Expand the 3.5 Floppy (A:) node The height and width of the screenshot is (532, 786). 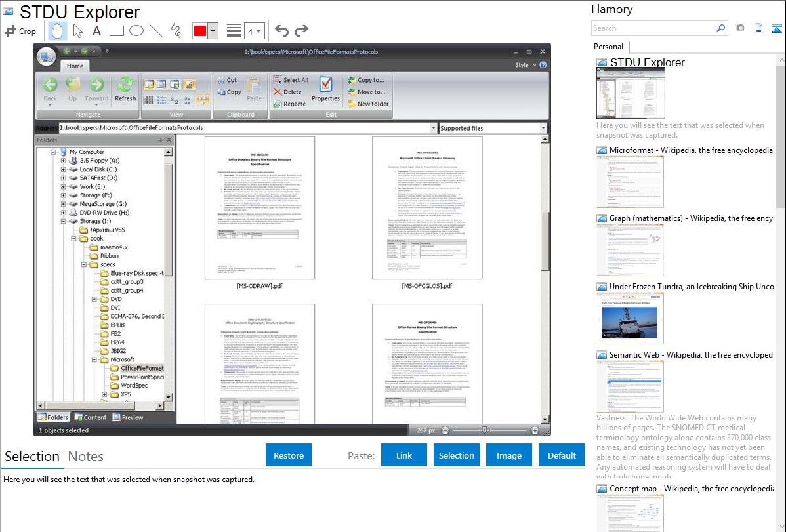(x=63, y=161)
